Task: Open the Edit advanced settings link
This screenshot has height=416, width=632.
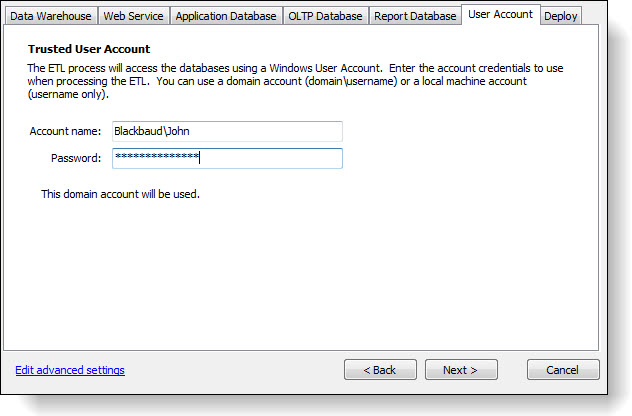Action: coord(70,370)
